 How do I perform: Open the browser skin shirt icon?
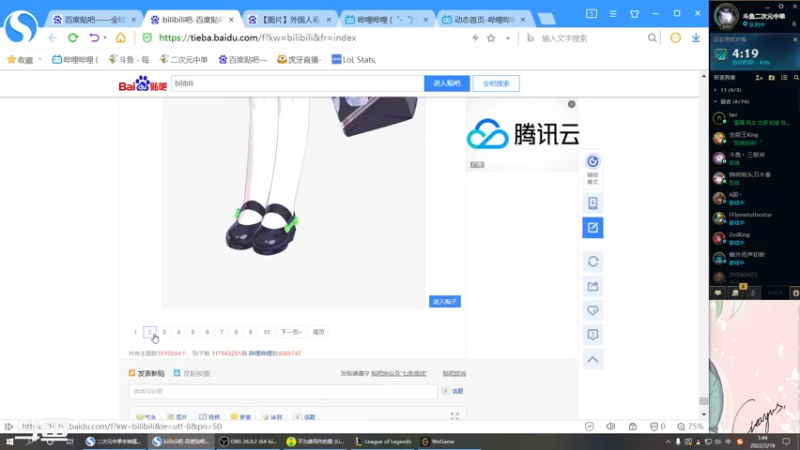click(634, 14)
